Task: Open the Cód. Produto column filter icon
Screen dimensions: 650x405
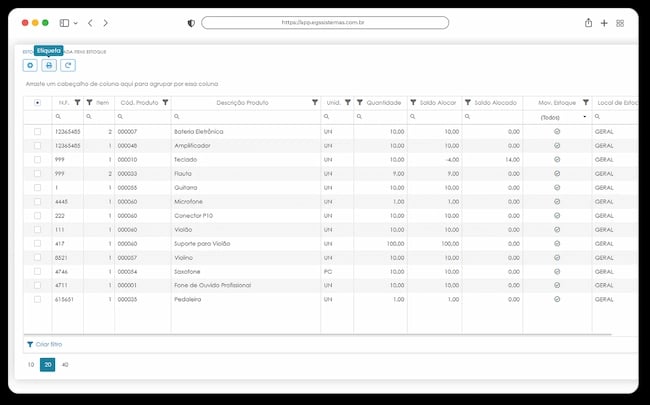Action: tap(165, 102)
